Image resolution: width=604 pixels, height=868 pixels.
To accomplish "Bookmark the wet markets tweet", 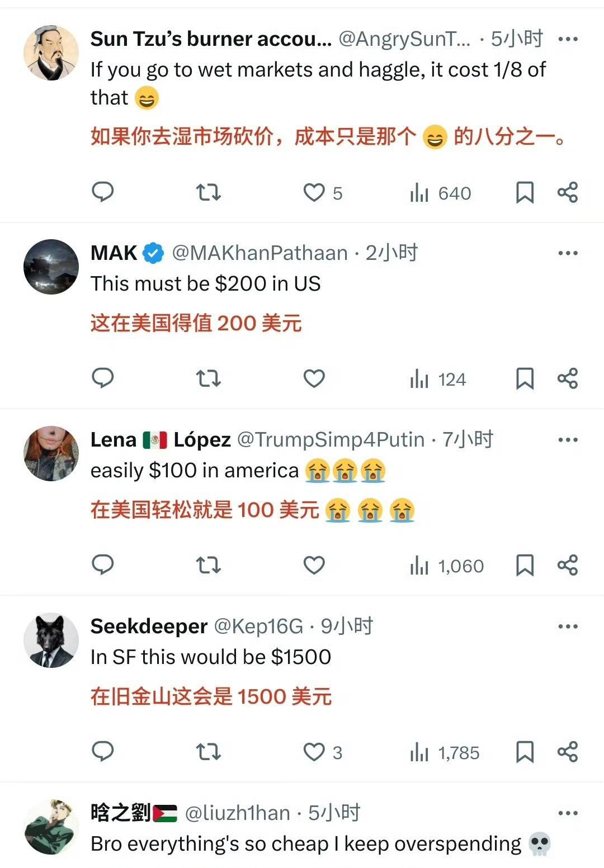I will tap(524, 193).
